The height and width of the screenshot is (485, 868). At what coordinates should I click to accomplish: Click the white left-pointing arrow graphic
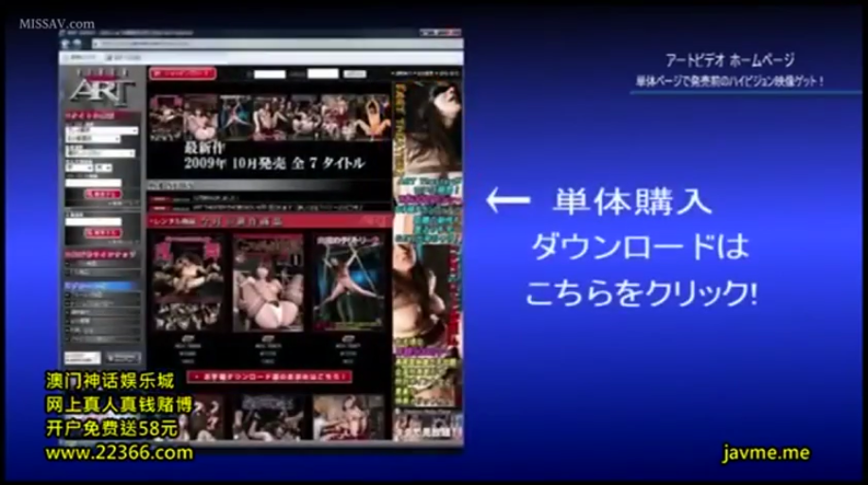(507, 201)
